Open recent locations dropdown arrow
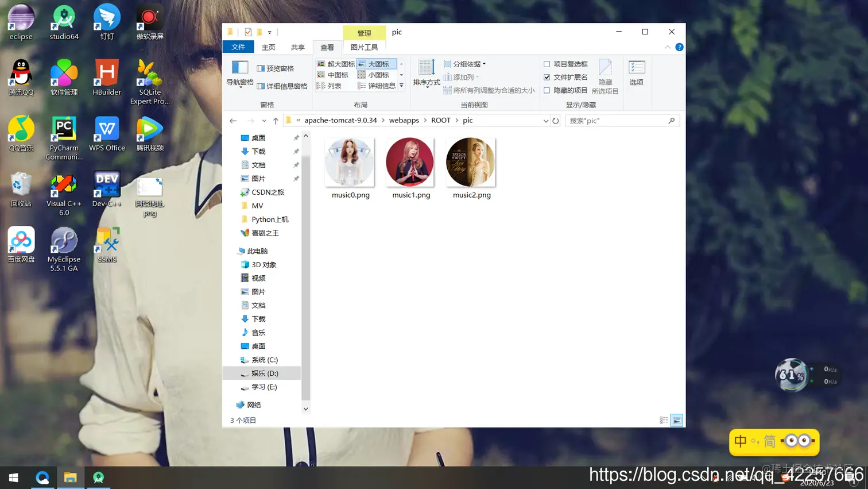 pyautogui.click(x=264, y=121)
